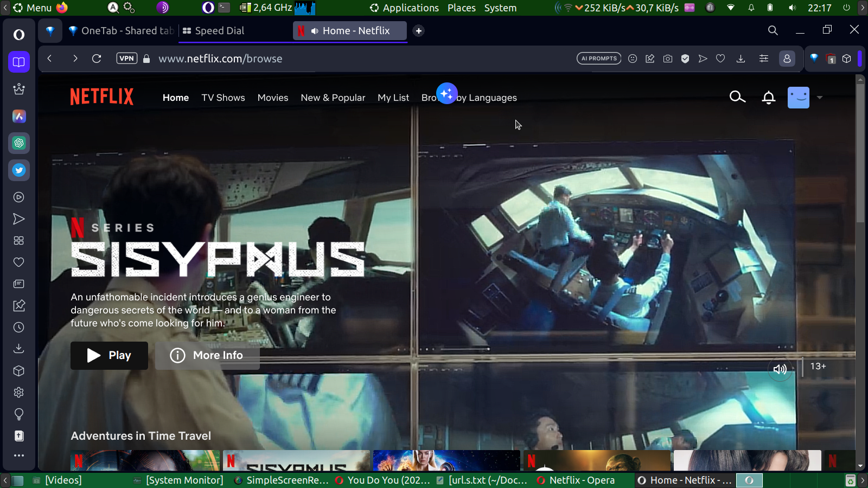The image size is (868, 488).
Task: Open New & Popular
Action: 333,98
